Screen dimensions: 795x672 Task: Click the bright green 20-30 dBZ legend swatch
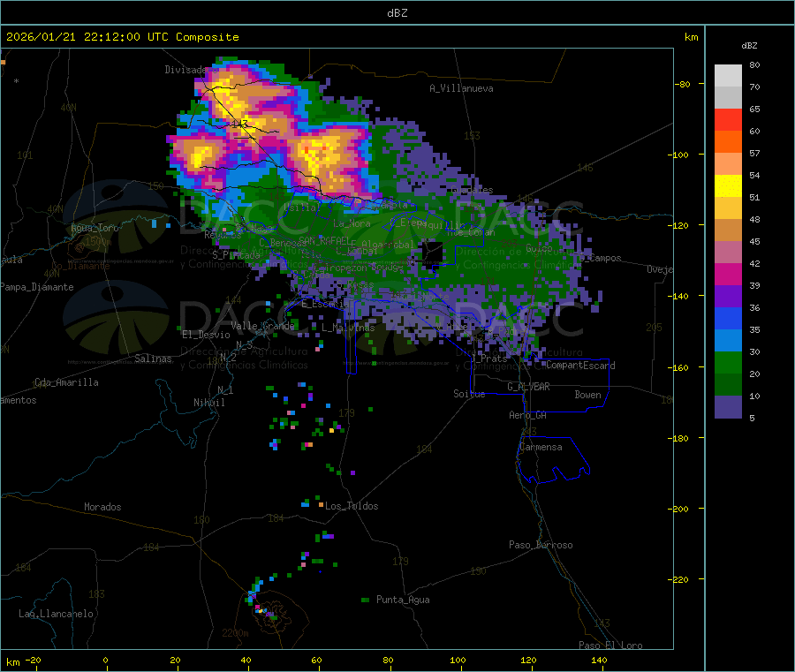(x=728, y=363)
